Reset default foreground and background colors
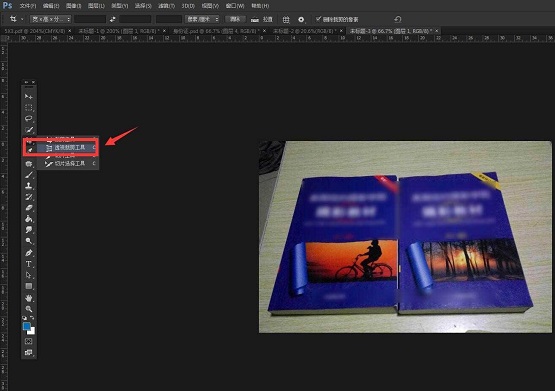This screenshot has width=555, height=391. pos(24,318)
